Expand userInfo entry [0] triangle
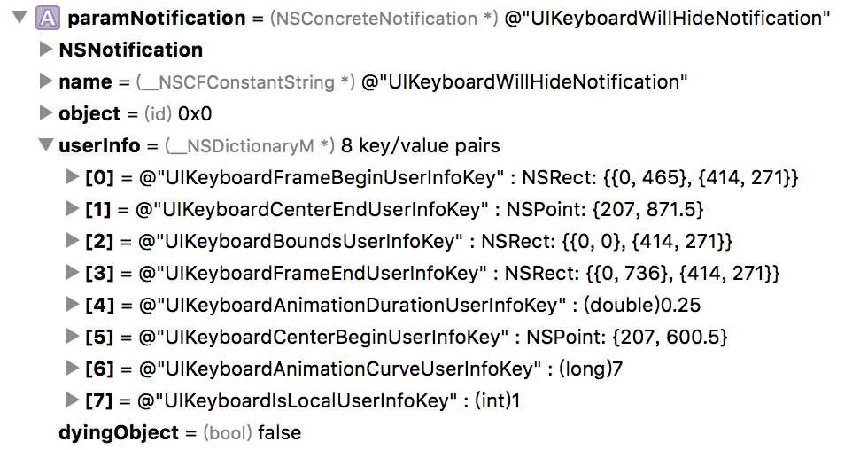868x450 pixels. 72,176
